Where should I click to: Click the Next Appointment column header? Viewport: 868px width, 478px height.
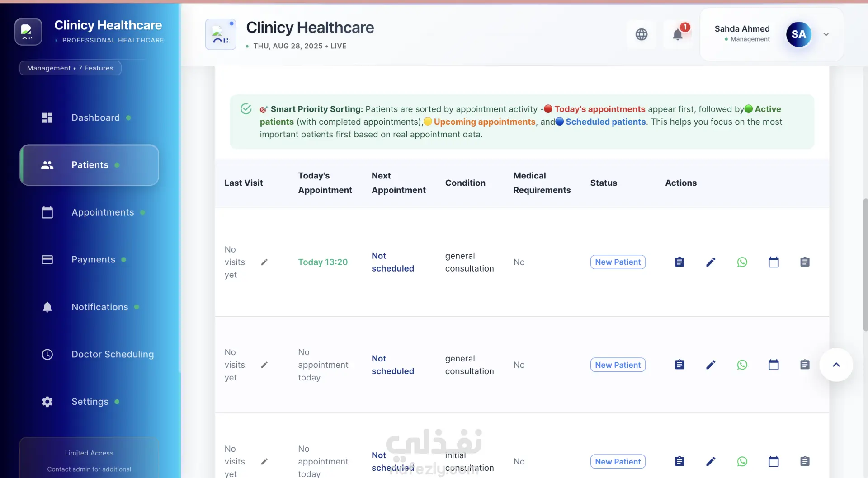coord(399,183)
